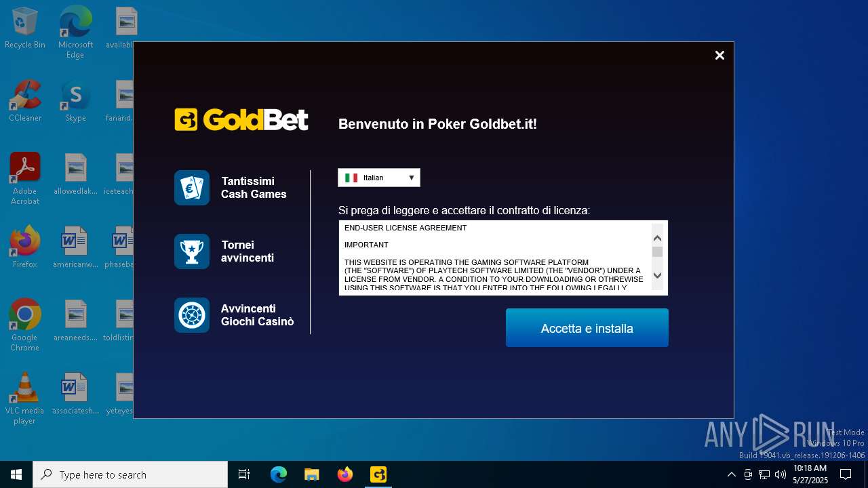Click the Avvincenti Giochi Casinò text

258,315
